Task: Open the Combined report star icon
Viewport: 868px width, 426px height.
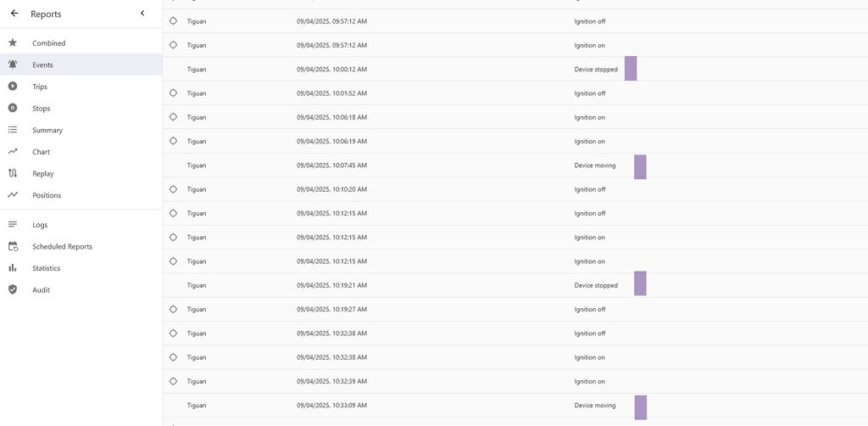Action: 13,43
